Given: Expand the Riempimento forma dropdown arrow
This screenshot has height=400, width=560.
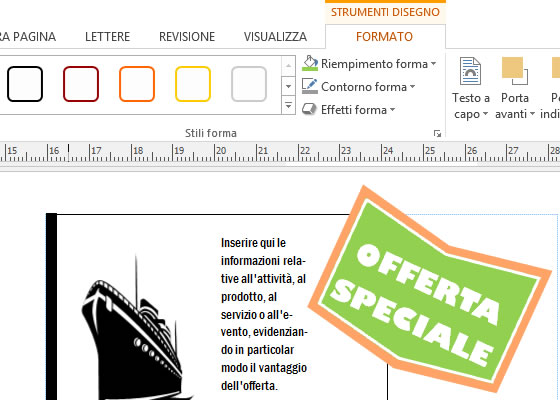Looking at the screenshot, I should 433,64.
